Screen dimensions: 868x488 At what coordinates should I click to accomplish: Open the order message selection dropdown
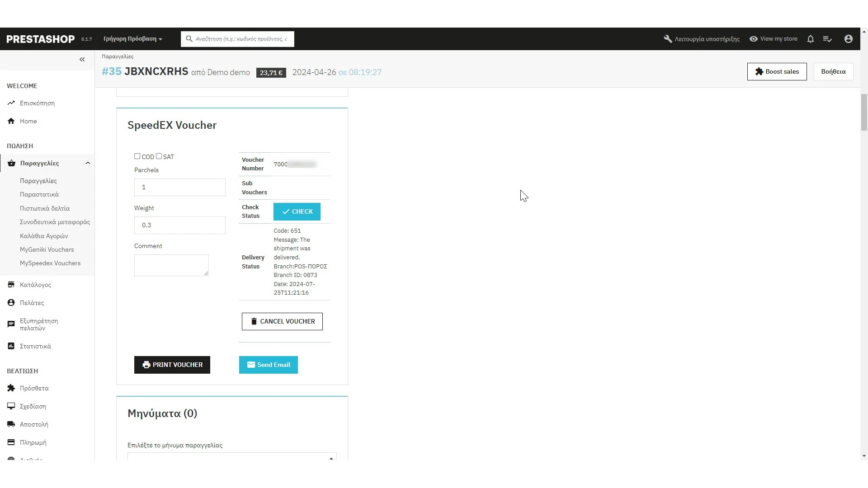pyautogui.click(x=232, y=456)
